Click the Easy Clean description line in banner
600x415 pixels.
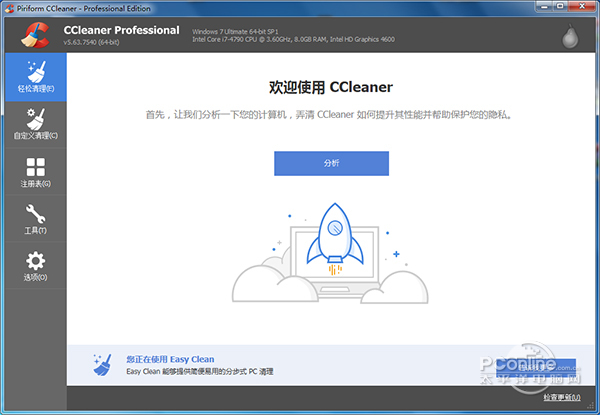pos(200,371)
